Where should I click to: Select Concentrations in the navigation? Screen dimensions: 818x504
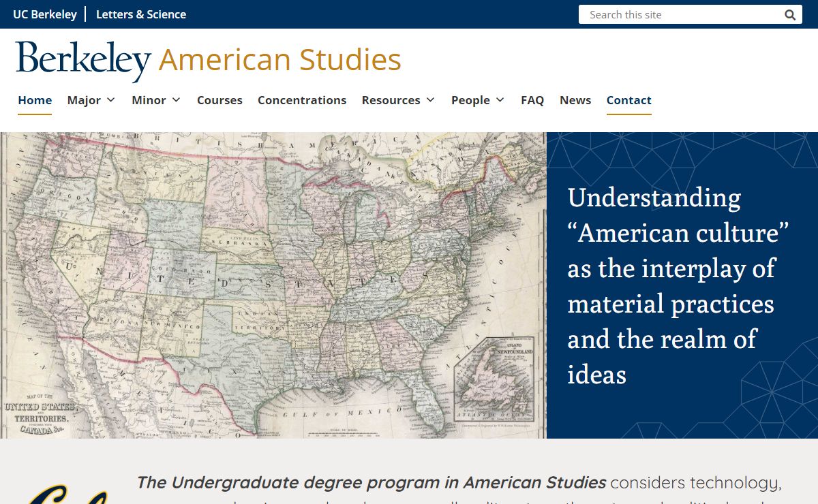302,100
